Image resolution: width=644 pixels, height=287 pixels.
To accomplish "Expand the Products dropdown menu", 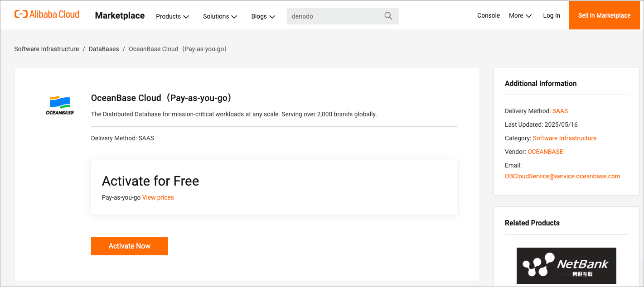I will [172, 16].
